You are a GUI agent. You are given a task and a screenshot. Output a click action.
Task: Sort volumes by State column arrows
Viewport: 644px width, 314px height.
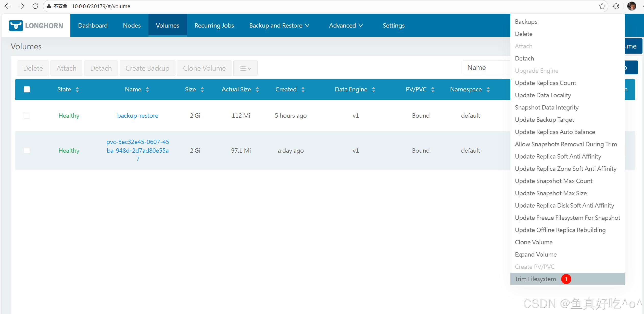[x=77, y=89]
